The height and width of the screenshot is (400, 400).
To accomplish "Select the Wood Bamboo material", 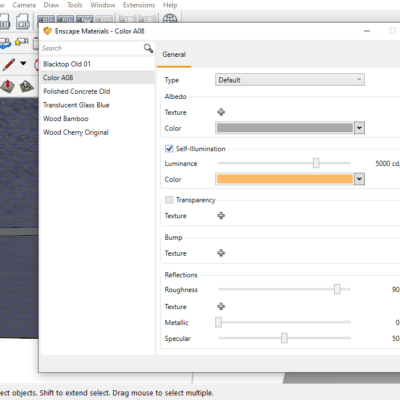I will pyautogui.click(x=97, y=119).
